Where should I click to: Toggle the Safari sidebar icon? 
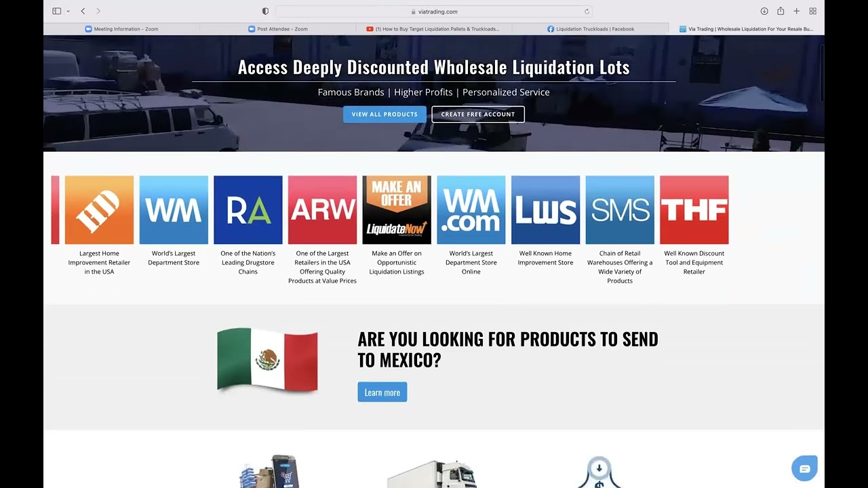(57, 11)
